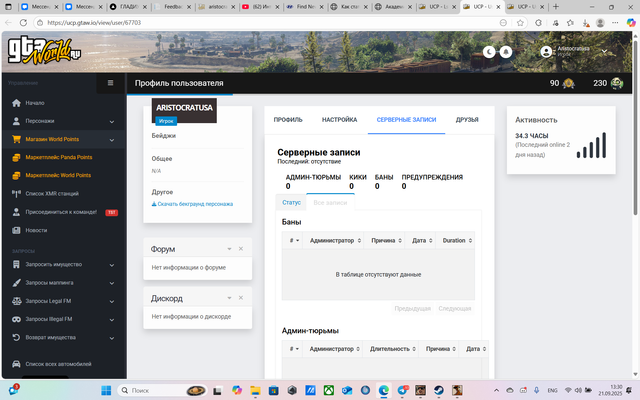The width and height of the screenshot is (640, 400).
Task: Sort Баны table by Администратор
Action: tap(333, 240)
